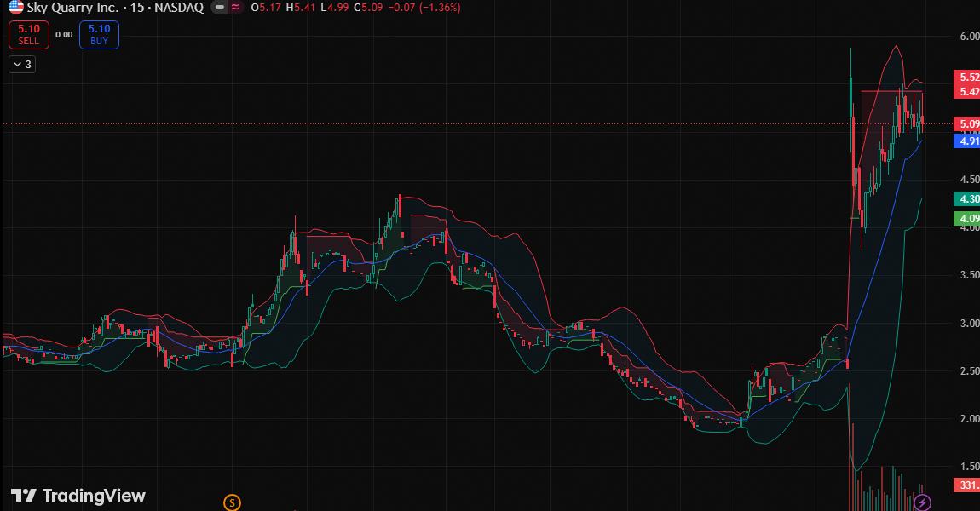Click the 2.00 price axis tick
Image resolution: width=980 pixels, height=511 pixels.
970,419
